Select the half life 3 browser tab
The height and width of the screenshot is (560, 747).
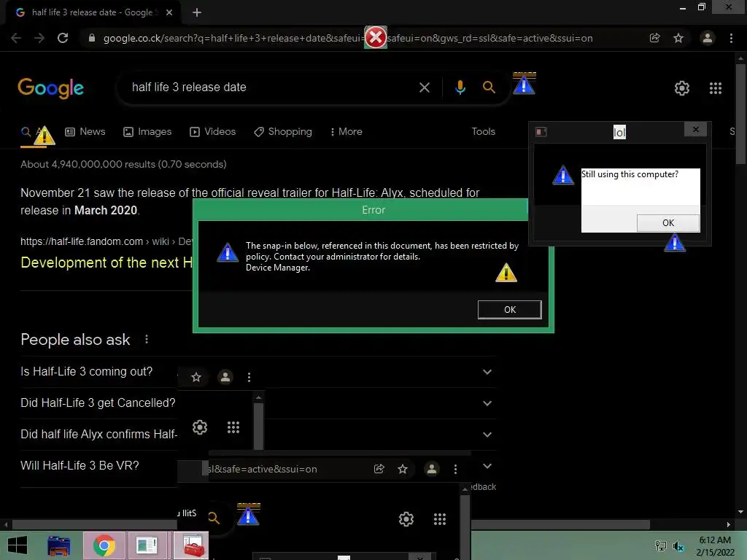tap(92, 12)
